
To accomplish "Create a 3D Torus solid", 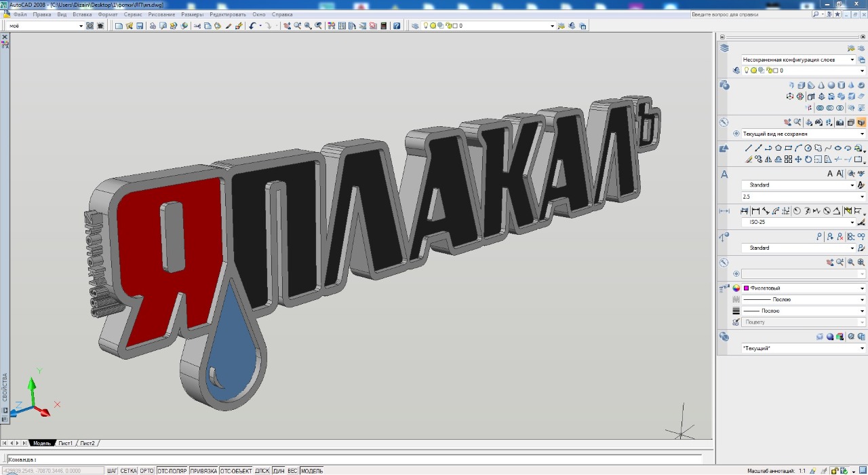I will (861, 85).
